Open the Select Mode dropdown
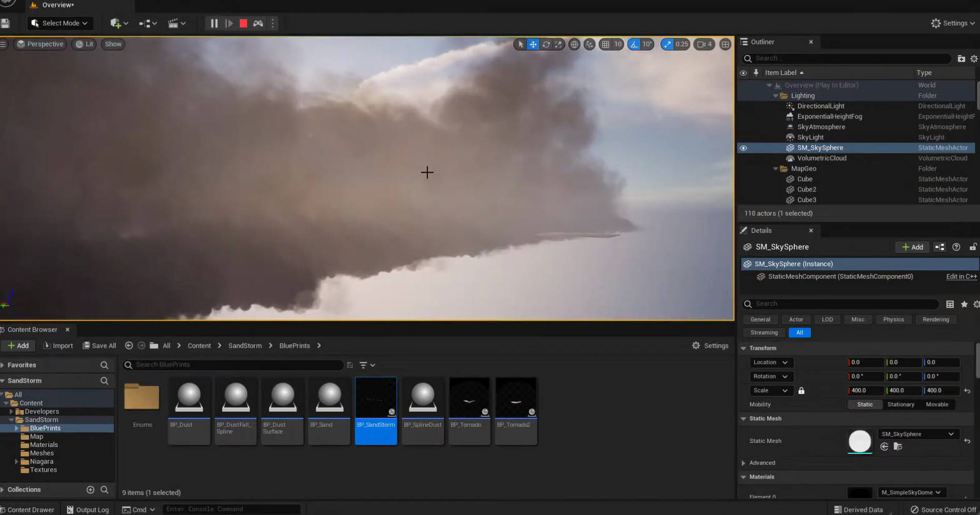The width and height of the screenshot is (980, 515). 60,23
